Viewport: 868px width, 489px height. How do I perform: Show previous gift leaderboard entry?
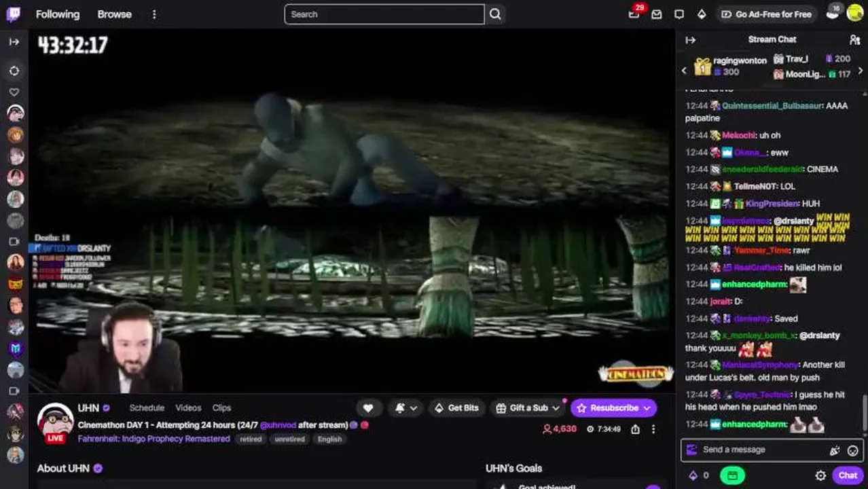click(684, 71)
